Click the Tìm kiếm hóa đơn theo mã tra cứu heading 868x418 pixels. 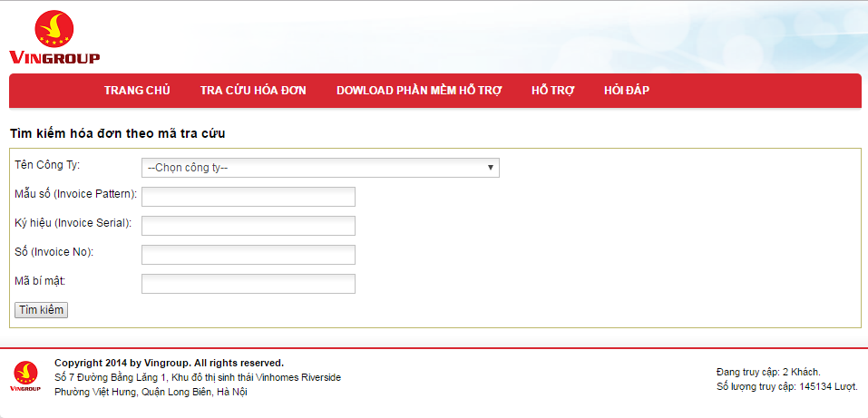[x=118, y=133]
